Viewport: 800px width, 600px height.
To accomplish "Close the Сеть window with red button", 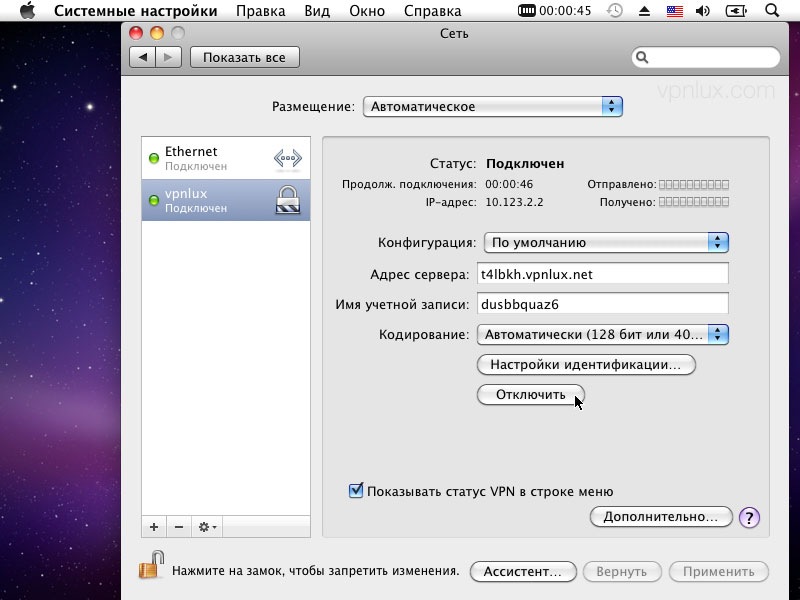I will coord(136,33).
